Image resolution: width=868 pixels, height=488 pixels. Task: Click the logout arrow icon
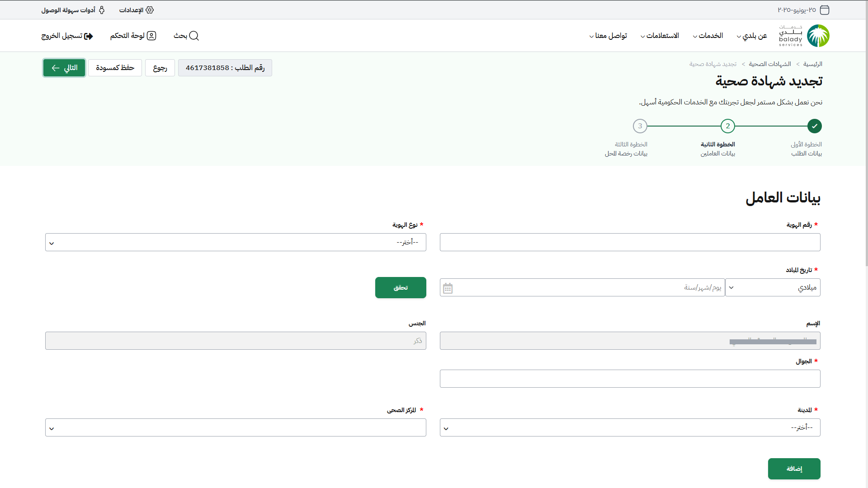tap(89, 36)
